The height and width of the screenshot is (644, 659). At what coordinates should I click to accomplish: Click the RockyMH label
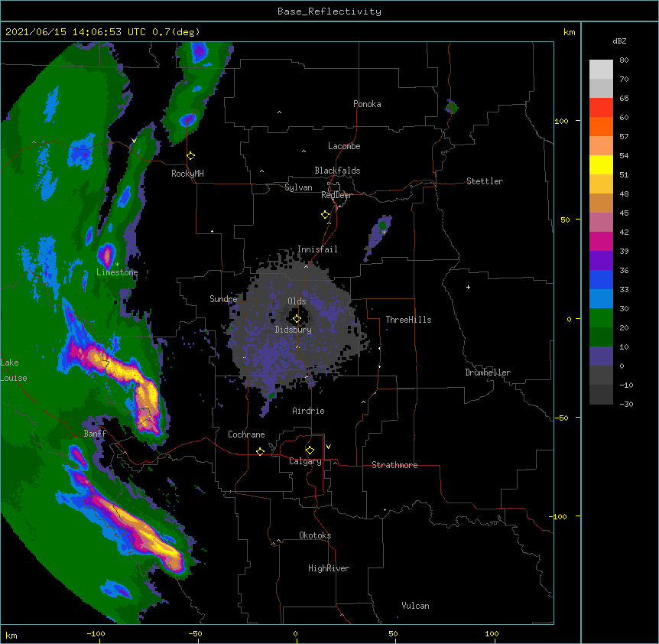click(x=187, y=174)
